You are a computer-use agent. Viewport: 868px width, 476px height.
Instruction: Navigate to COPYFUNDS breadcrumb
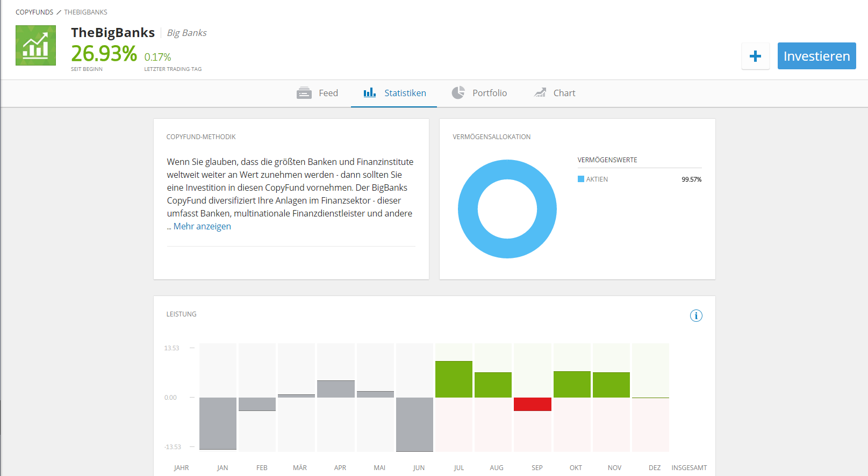pyautogui.click(x=34, y=12)
